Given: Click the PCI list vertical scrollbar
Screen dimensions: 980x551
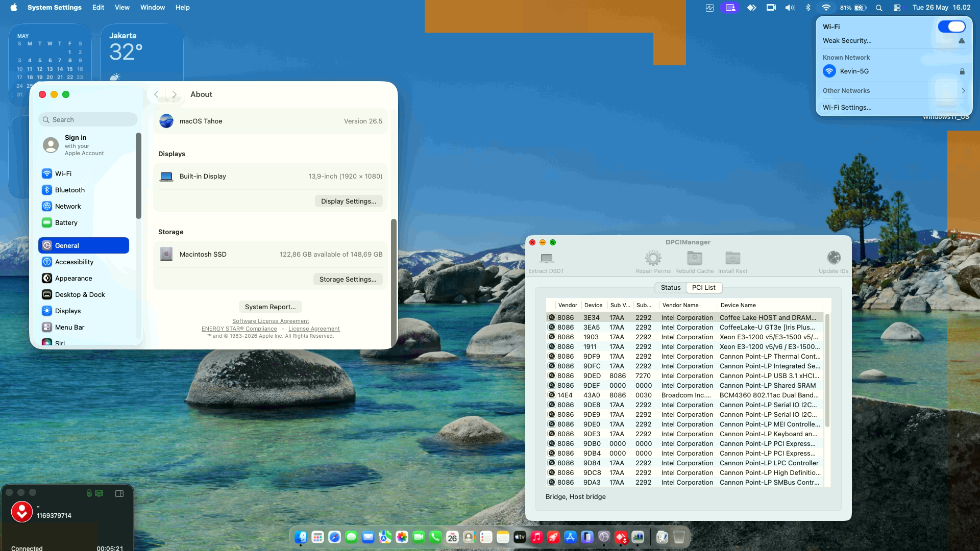Looking at the screenshot, I should click(x=827, y=370).
